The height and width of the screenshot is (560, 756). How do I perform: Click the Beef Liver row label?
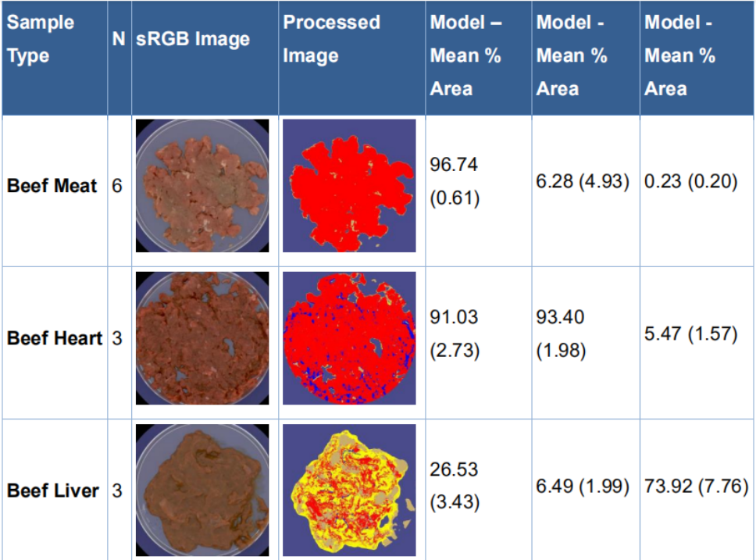(53, 490)
